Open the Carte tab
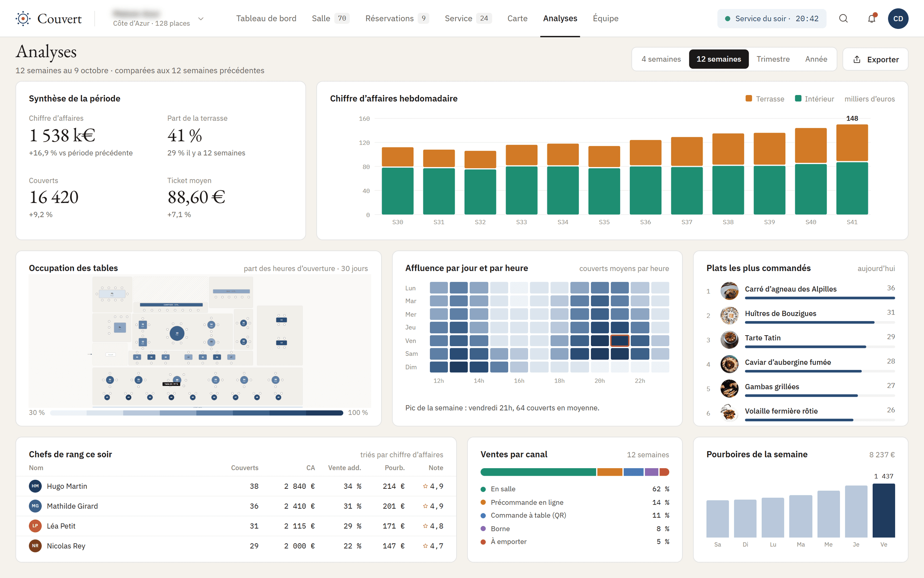The image size is (924, 578). pos(517,18)
